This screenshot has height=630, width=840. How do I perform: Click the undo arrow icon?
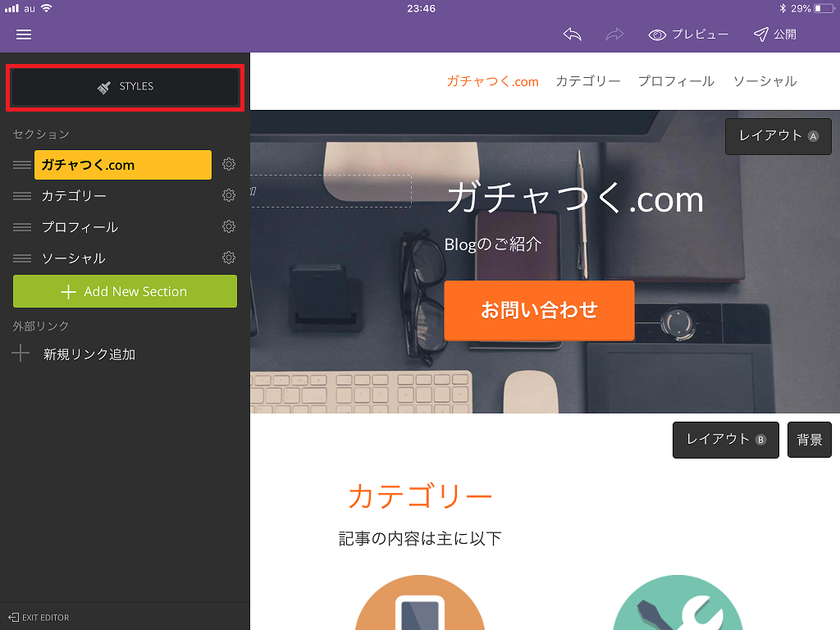(x=572, y=34)
